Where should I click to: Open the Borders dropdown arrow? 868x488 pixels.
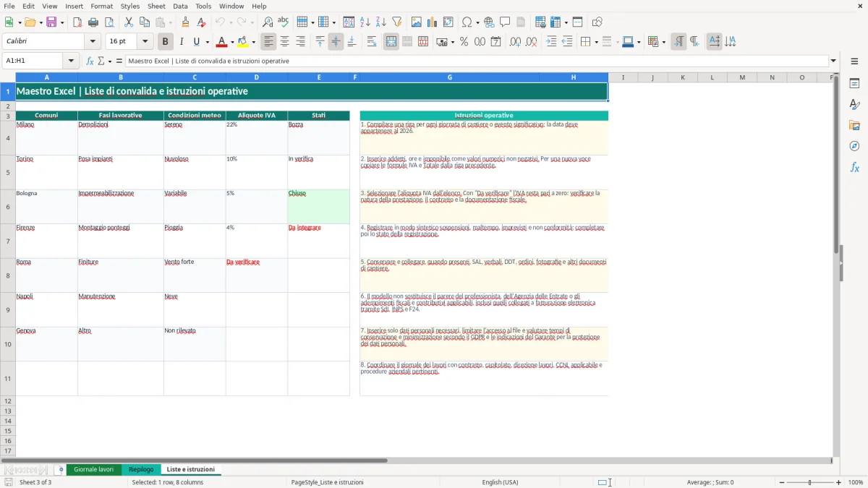[x=595, y=42]
